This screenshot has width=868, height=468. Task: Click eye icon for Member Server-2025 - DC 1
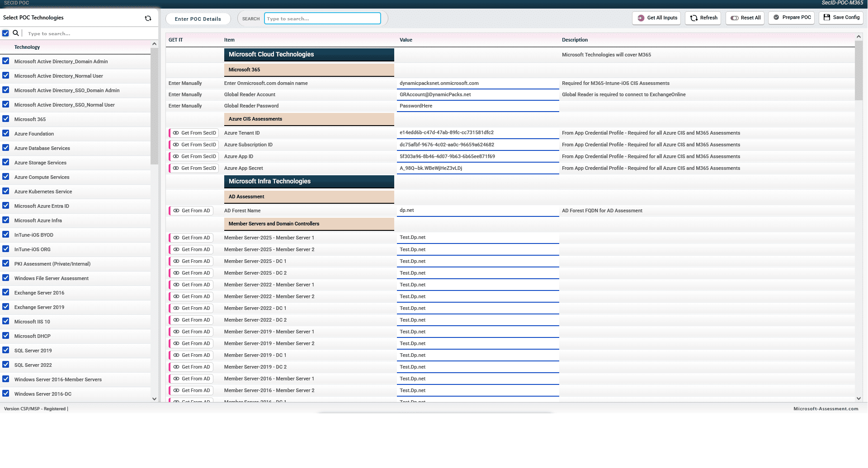[176, 261]
